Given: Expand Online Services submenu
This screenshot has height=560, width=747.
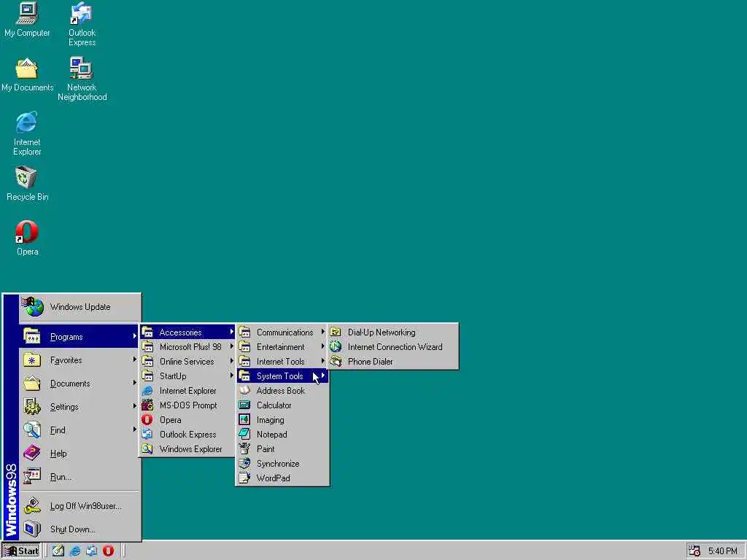Looking at the screenshot, I should tap(187, 362).
